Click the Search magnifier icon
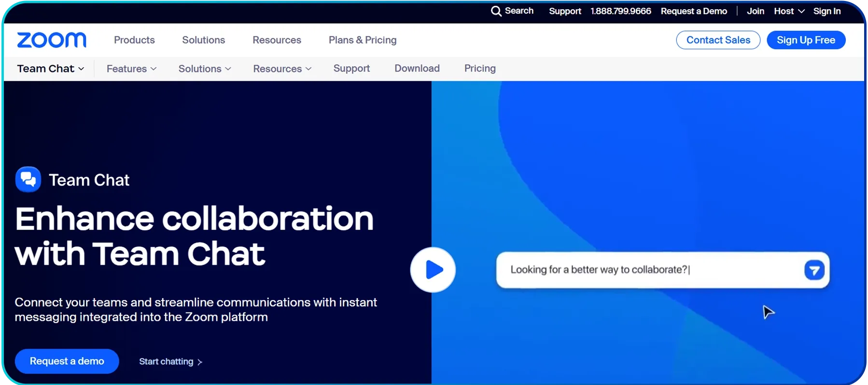Image resolution: width=868 pixels, height=385 pixels. (496, 11)
